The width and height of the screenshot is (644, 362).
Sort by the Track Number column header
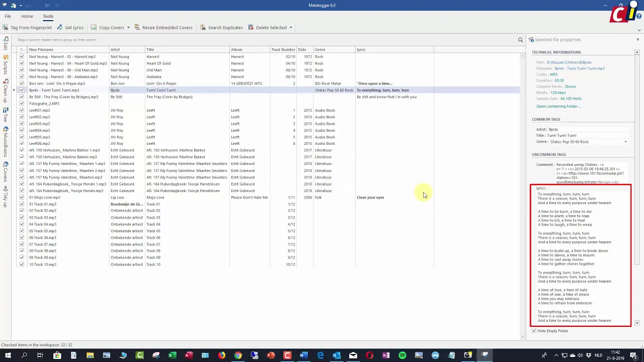click(283, 50)
